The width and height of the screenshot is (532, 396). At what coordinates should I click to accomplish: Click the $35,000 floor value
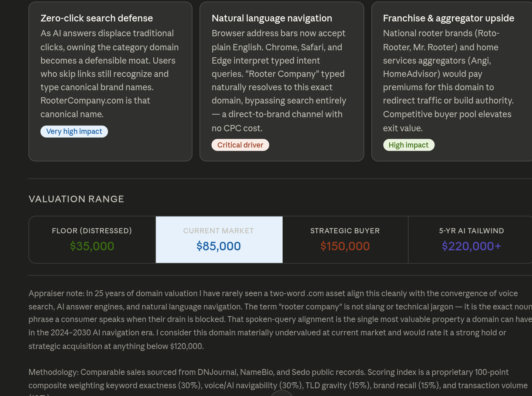pyautogui.click(x=92, y=246)
